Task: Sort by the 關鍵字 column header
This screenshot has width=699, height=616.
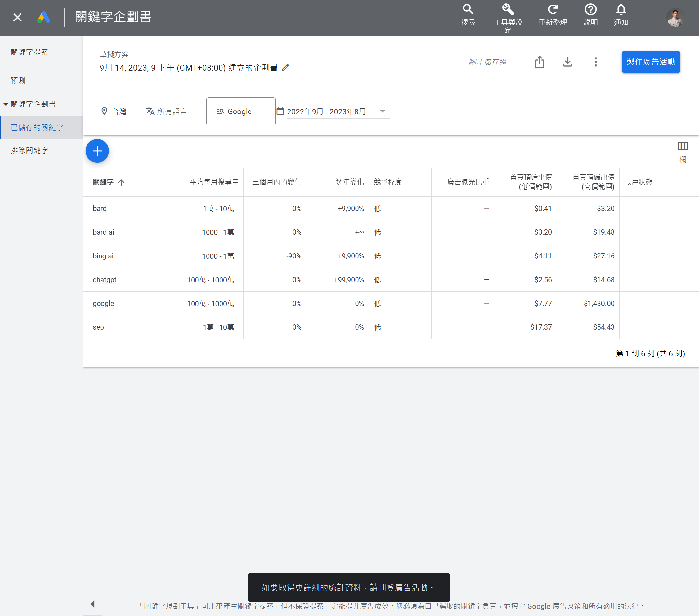Action: [x=103, y=182]
